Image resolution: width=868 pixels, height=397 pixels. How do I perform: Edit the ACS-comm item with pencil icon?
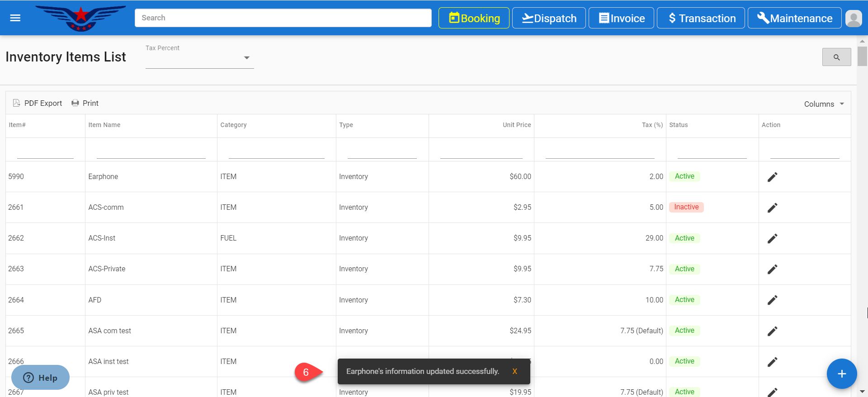point(772,208)
